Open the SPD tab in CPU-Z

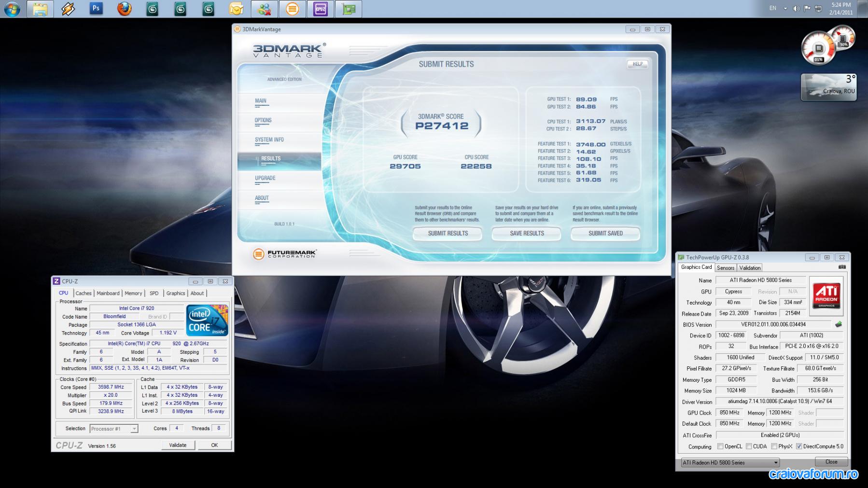click(x=154, y=293)
